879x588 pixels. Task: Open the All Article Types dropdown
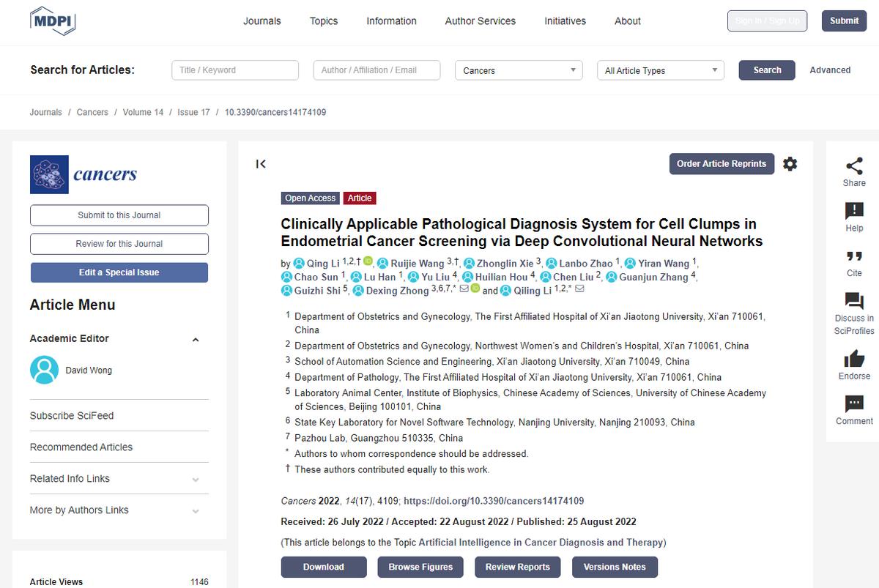661,70
